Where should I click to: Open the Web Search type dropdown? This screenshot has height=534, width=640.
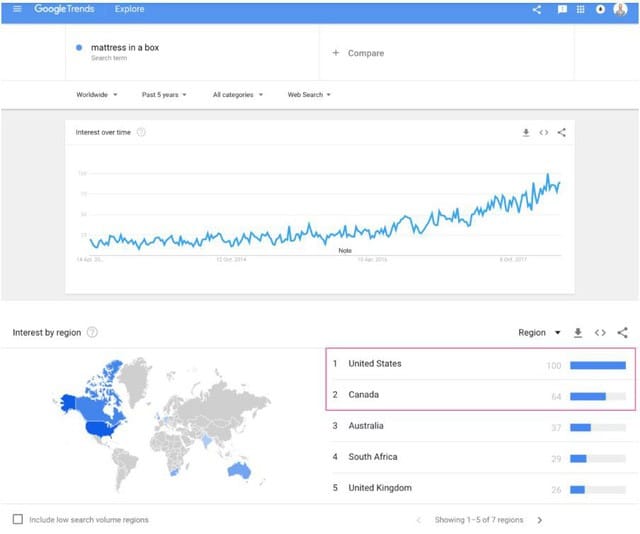[309, 95]
